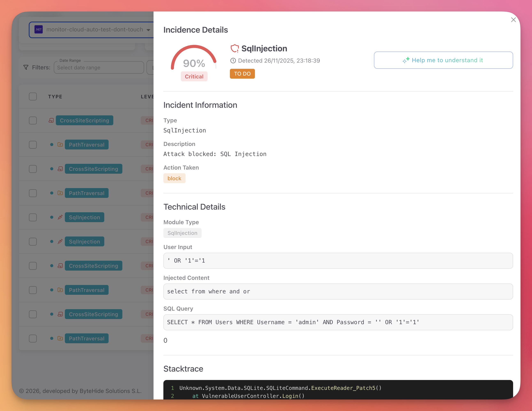Click the block action badge under Action Taken
Screen dimensions: 532x411
tap(174, 178)
